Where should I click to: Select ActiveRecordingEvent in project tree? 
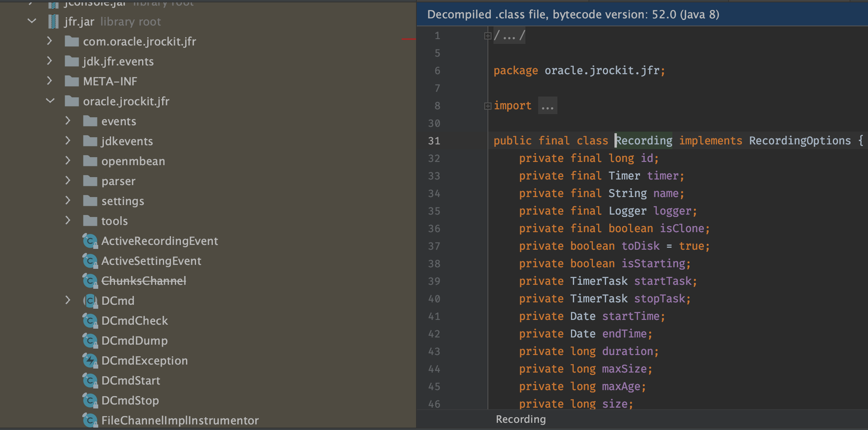pyautogui.click(x=160, y=241)
